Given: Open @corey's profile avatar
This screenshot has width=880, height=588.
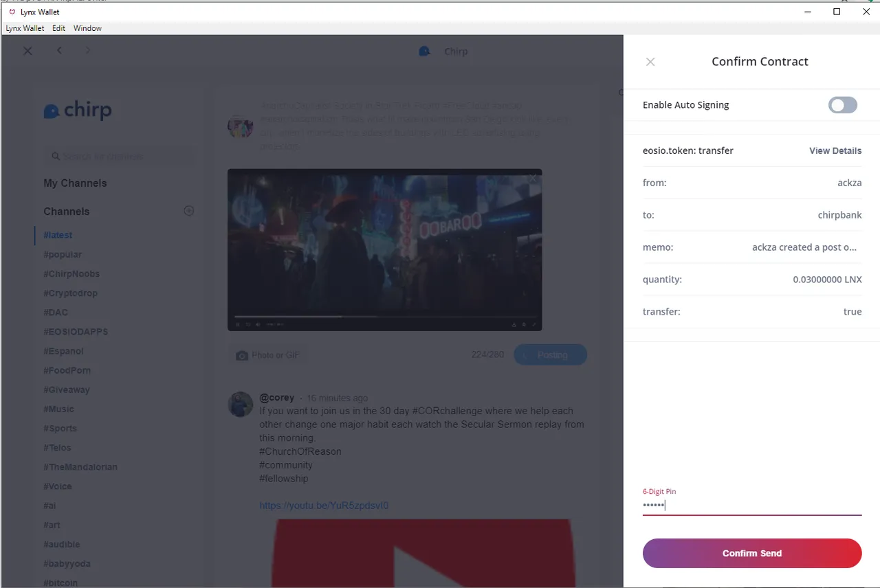Looking at the screenshot, I should click(241, 405).
